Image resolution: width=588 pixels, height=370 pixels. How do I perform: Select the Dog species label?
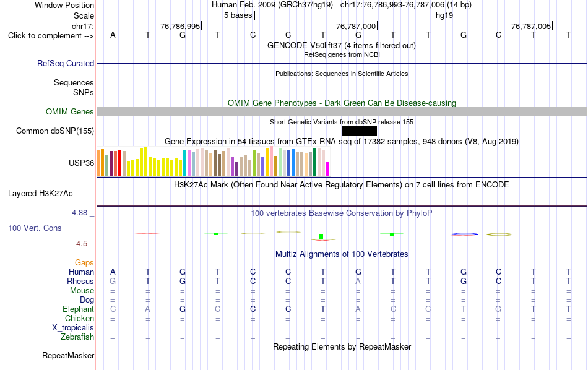(x=87, y=300)
